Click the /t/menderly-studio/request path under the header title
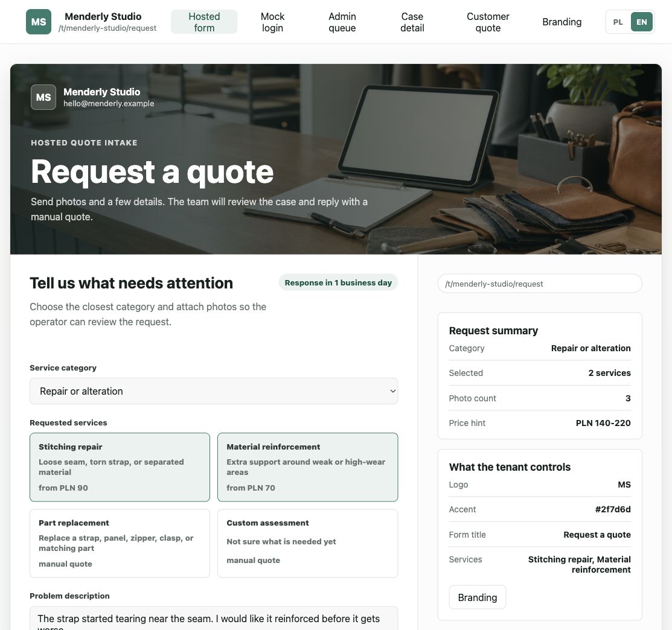This screenshot has height=630, width=672. (x=107, y=28)
